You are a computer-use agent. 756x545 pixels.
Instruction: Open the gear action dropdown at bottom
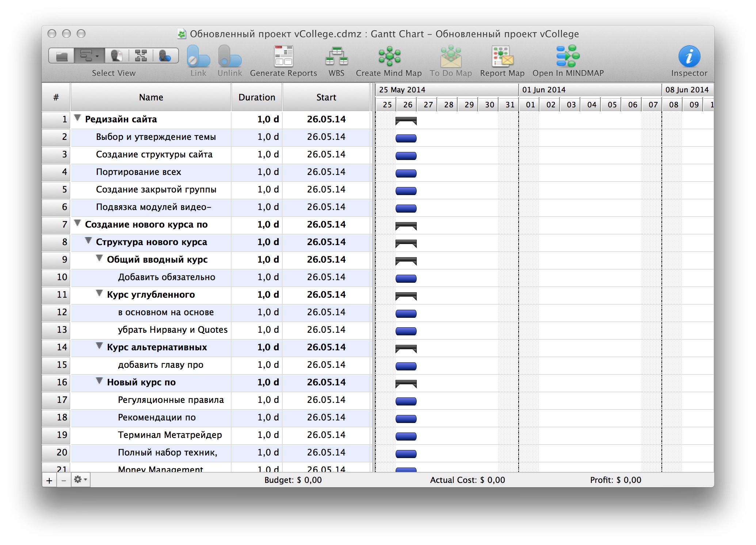pyautogui.click(x=80, y=480)
